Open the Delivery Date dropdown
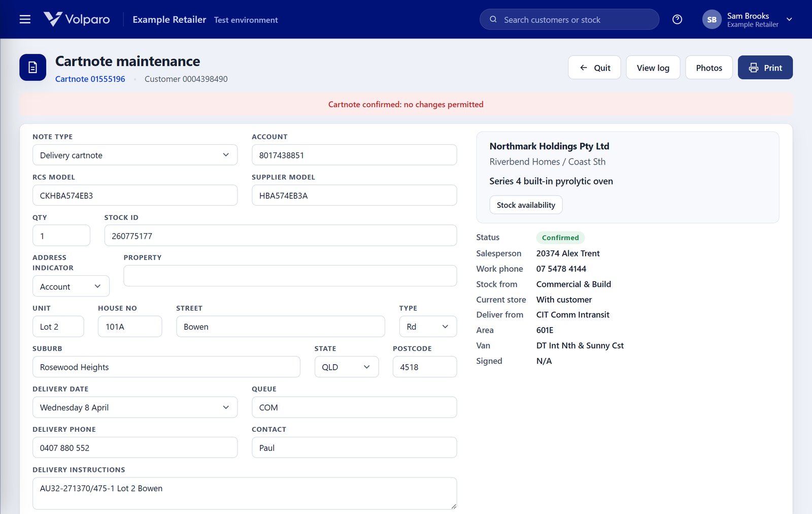 coord(135,407)
